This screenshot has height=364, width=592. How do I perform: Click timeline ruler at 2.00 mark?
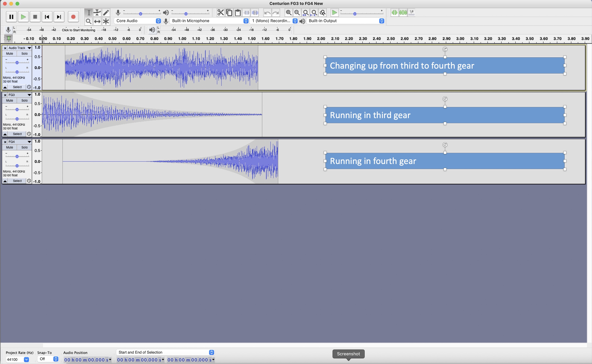[x=321, y=39]
